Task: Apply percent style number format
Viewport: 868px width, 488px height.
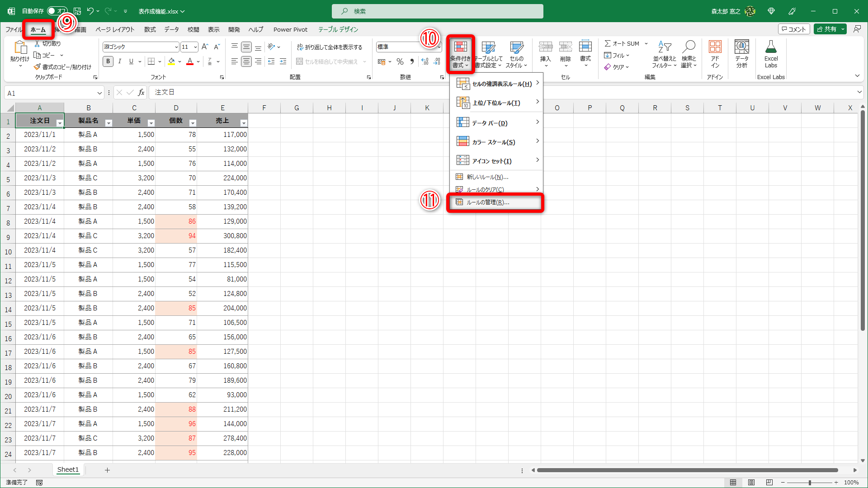Action: (x=400, y=61)
